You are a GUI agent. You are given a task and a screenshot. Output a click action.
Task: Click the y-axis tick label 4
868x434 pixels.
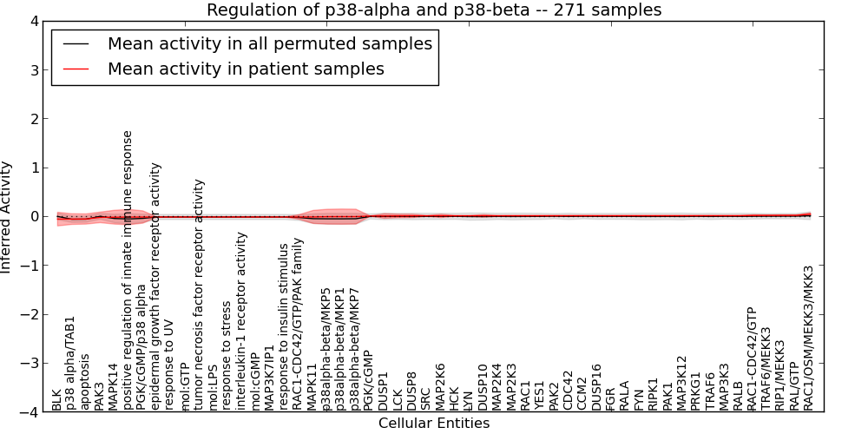[35, 22]
